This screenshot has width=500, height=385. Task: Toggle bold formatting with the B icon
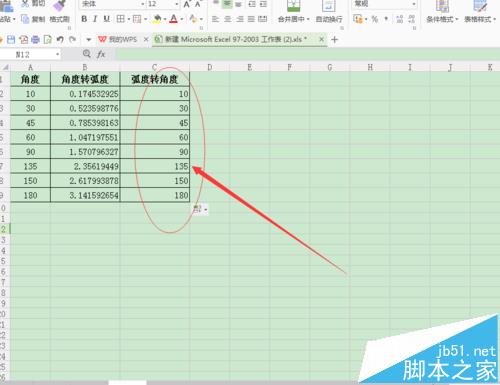pyautogui.click(x=84, y=19)
